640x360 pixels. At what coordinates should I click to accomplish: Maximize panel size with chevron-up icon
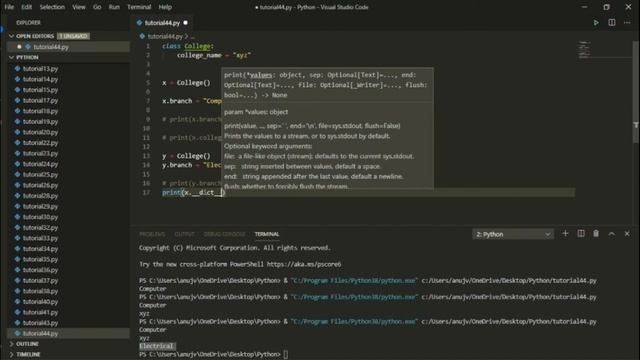pyautogui.click(x=611, y=233)
